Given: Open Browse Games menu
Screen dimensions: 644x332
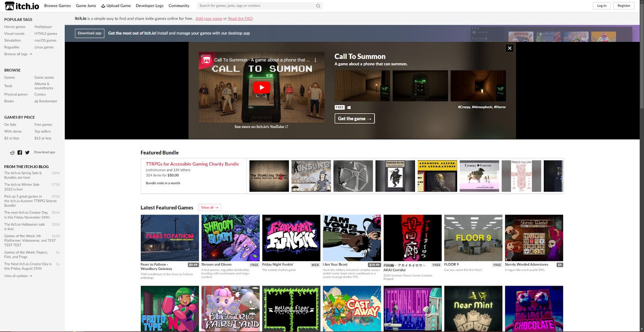Looking at the screenshot, I should coord(58,6).
